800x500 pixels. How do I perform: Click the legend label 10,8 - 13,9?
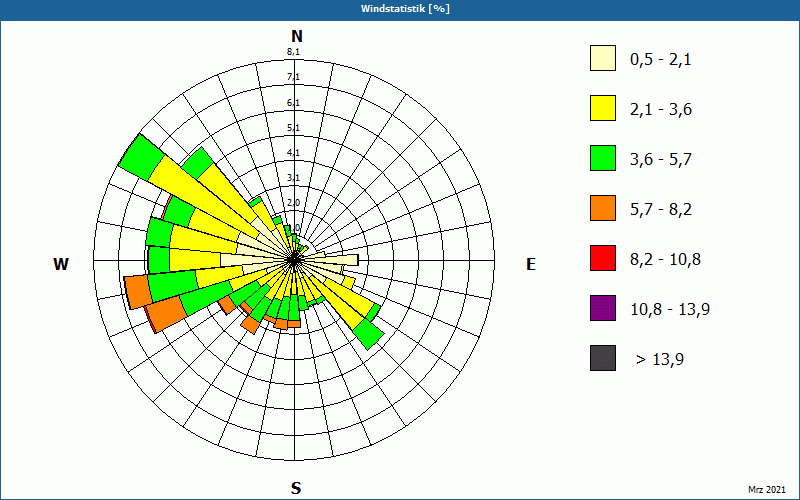pyautogui.click(x=670, y=310)
